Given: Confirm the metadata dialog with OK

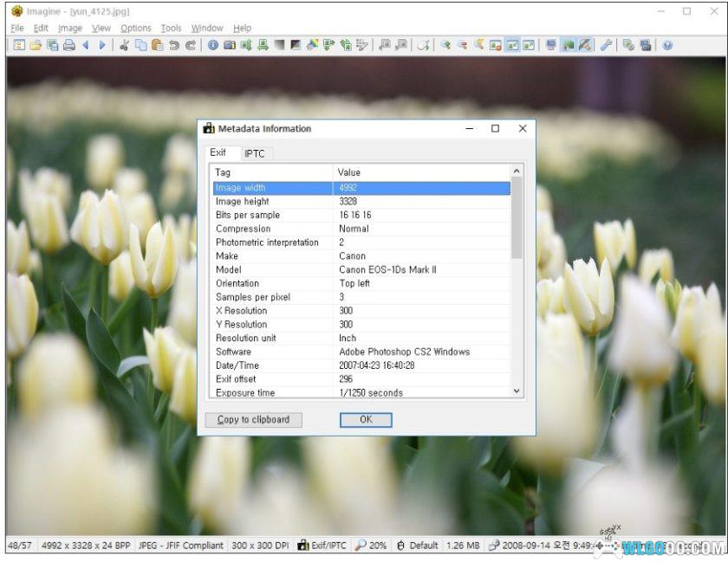Looking at the screenshot, I should click(x=365, y=420).
